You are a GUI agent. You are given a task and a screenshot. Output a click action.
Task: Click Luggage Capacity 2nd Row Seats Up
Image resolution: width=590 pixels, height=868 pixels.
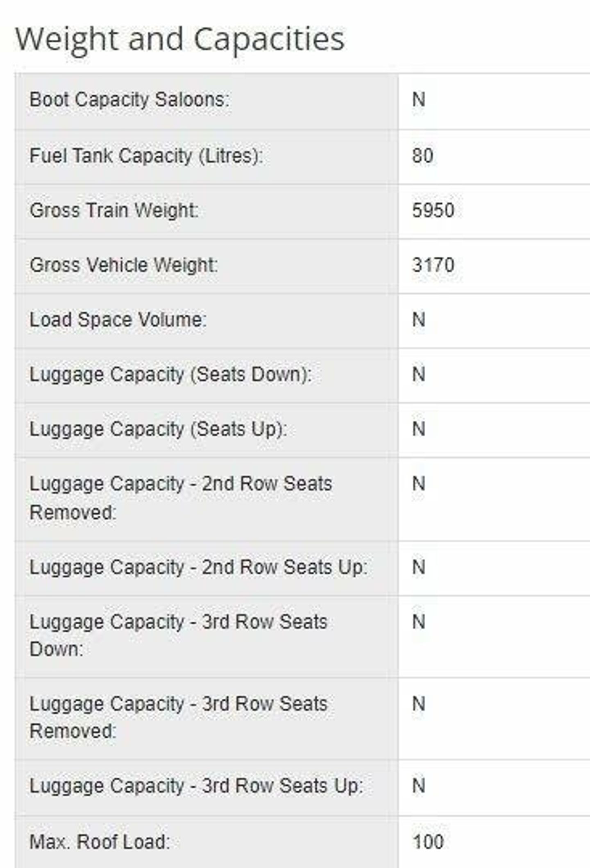pyautogui.click(x=198, y=567)
